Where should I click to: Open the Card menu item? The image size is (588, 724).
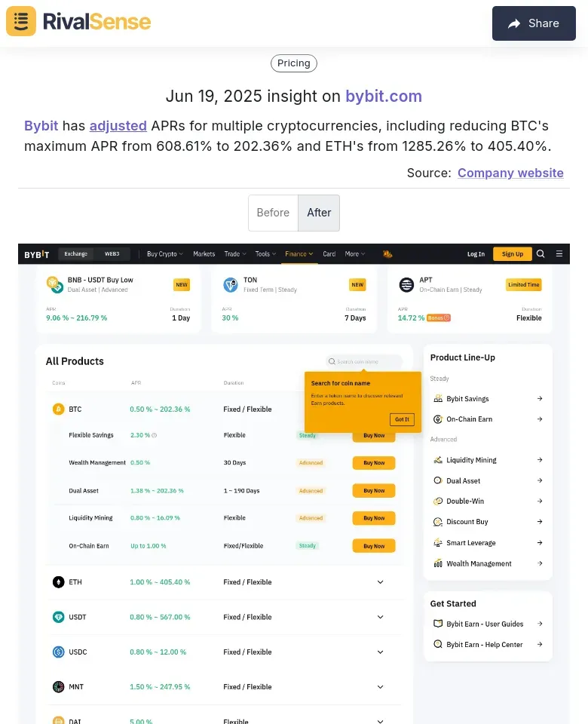[x=329, y=254]
